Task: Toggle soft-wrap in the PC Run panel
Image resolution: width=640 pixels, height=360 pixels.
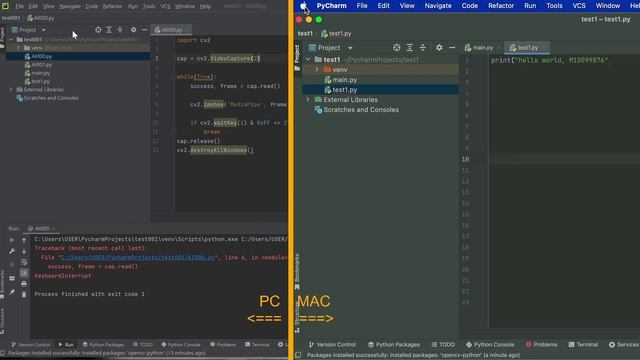Action: (24, 262)
